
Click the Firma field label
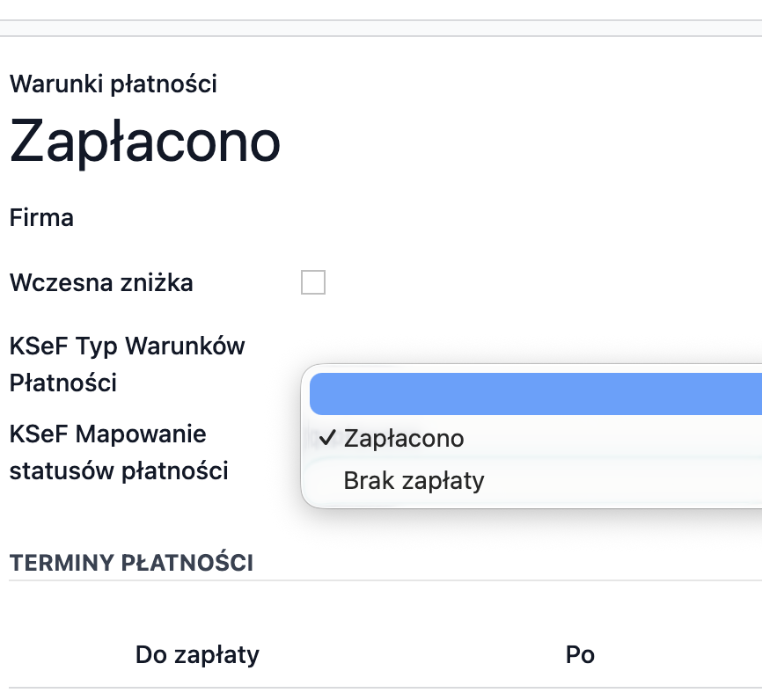41,217
